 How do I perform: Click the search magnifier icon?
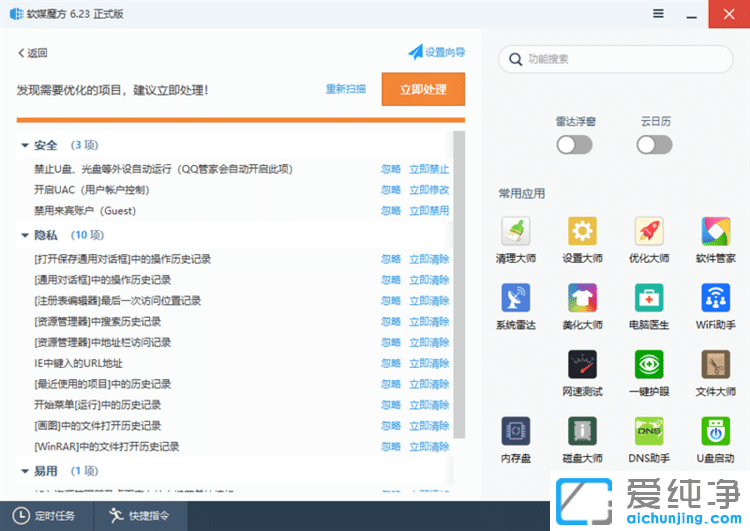[x=515, y=59]
